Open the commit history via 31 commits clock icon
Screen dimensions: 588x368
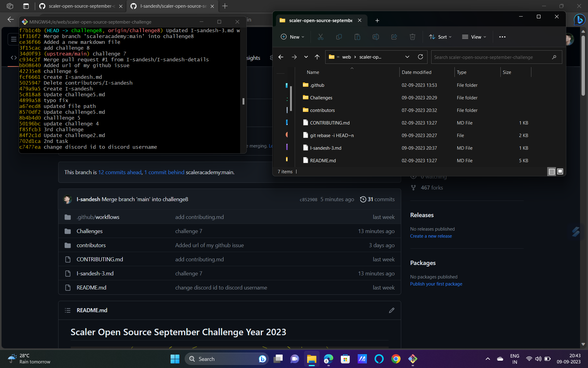coord(363,199)
